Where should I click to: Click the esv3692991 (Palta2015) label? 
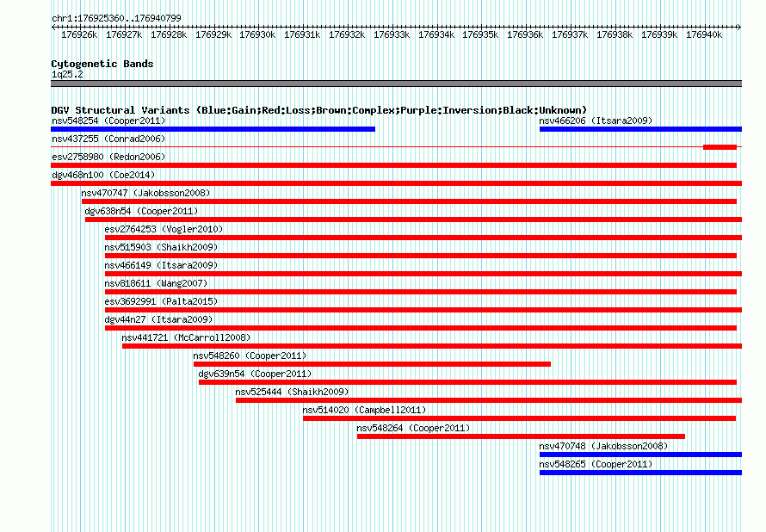coord(161,301)
